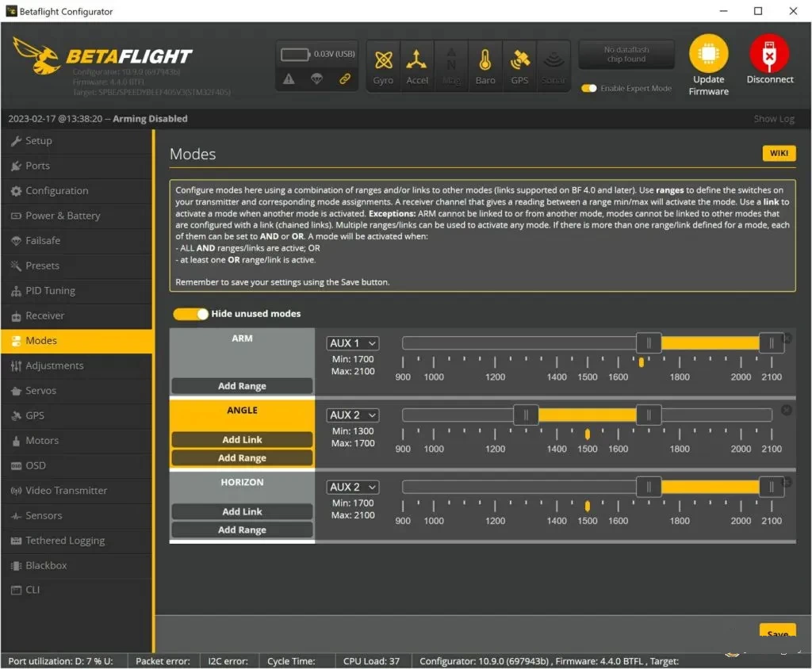Click the HORIZON range minimum slider handle
Image resolution: width=812 pixels, height=669 pixels.
point(649,487)
